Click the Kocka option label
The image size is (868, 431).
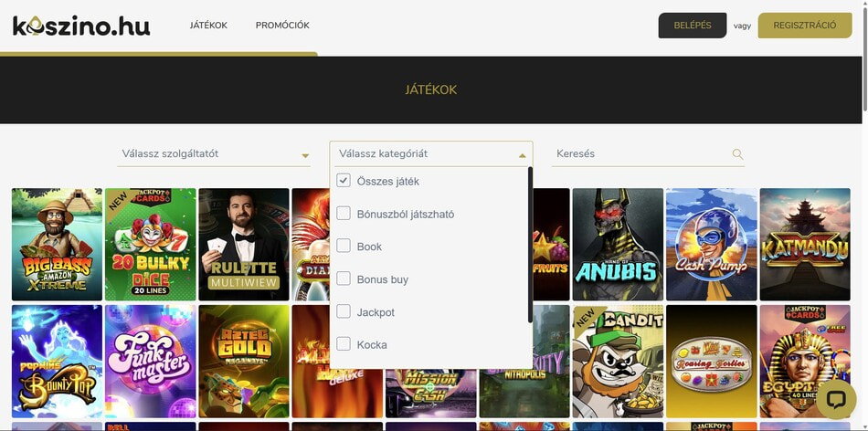point(372,345)
